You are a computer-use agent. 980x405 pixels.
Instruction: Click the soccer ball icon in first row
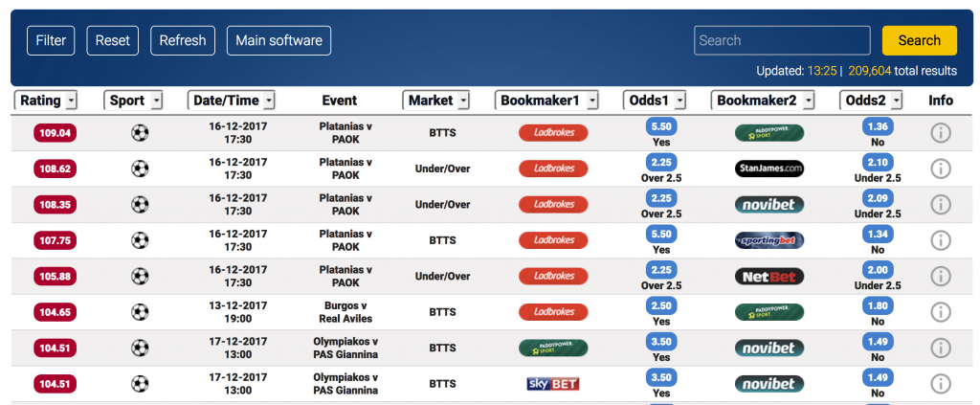140,132
